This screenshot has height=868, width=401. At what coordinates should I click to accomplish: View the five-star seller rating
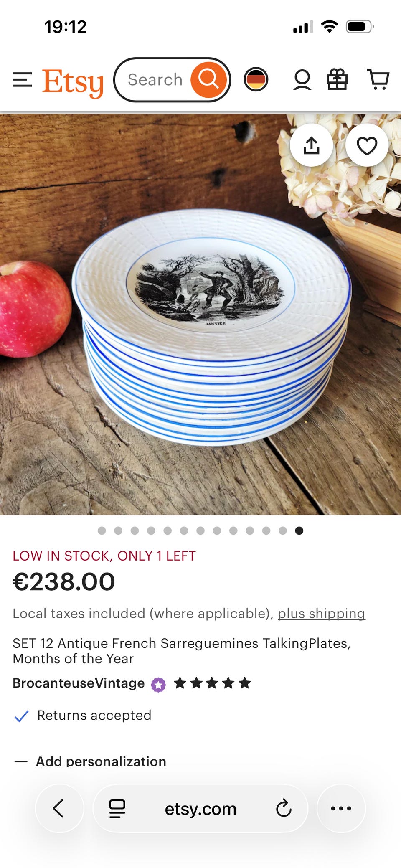click(212, 683)
